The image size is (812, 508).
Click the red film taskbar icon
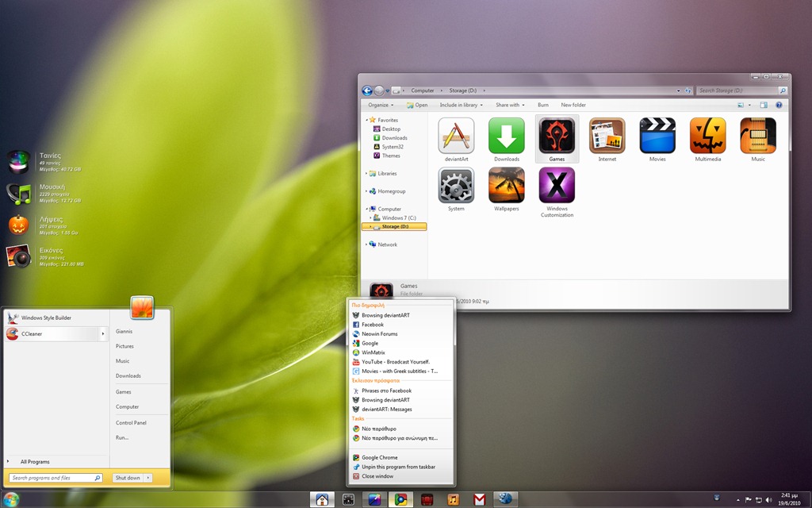coord(427,500)
